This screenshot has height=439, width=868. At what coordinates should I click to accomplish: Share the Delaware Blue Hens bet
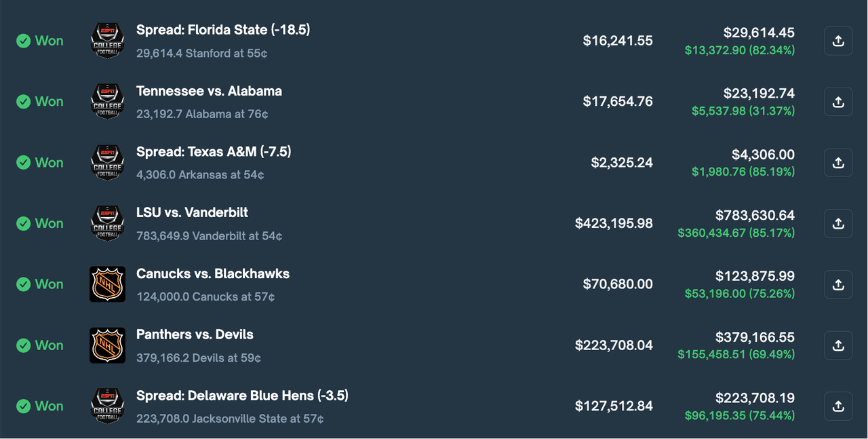tap(838, 406)
